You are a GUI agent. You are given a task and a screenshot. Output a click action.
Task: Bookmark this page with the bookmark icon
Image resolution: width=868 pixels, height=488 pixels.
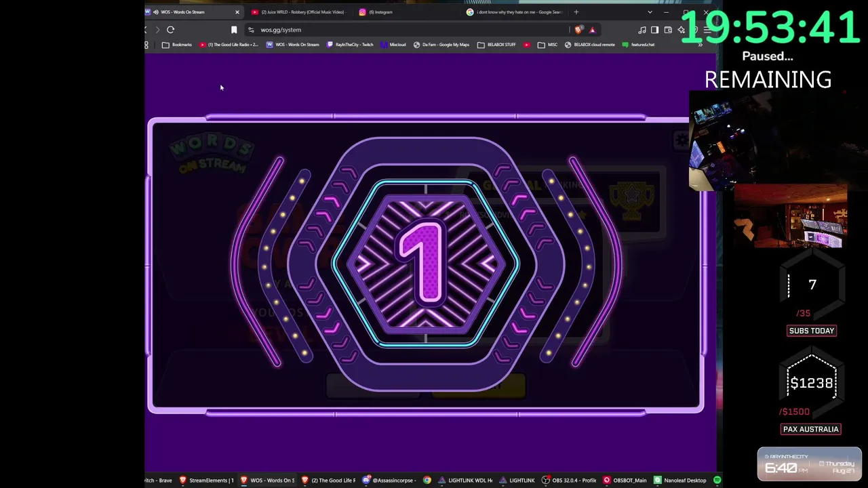coord(234,30)
